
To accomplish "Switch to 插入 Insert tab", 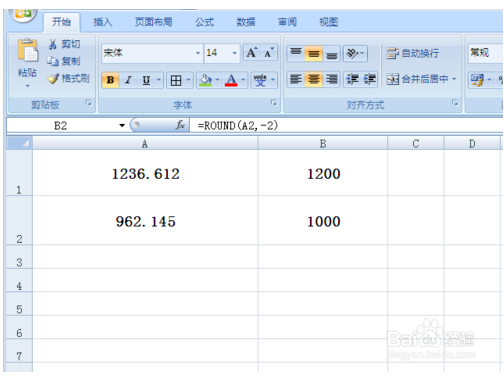I will click(x=103, y=22).
